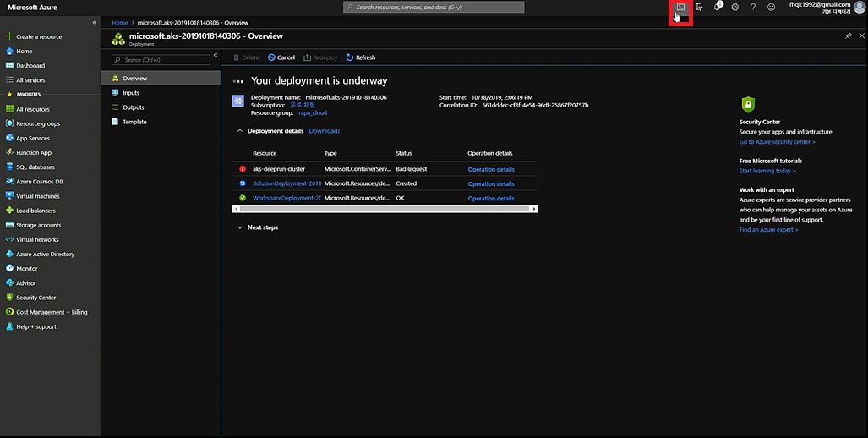
Task: Click the Home breadcrumb link
Action: 119,23
